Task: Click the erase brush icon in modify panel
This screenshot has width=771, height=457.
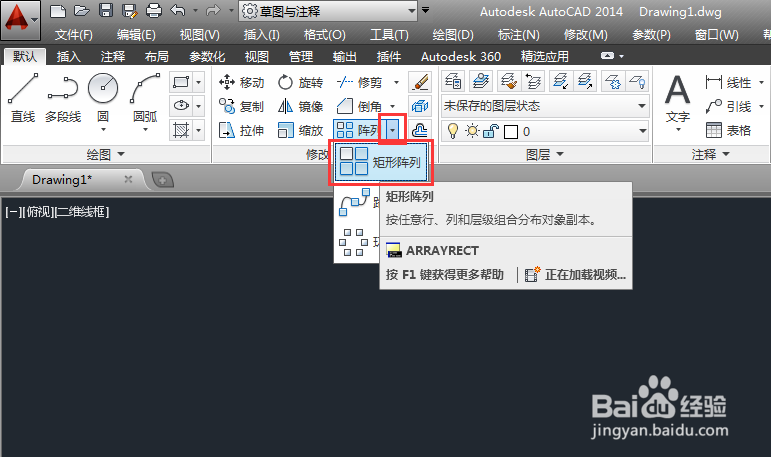Action: [x=420, y=82]
